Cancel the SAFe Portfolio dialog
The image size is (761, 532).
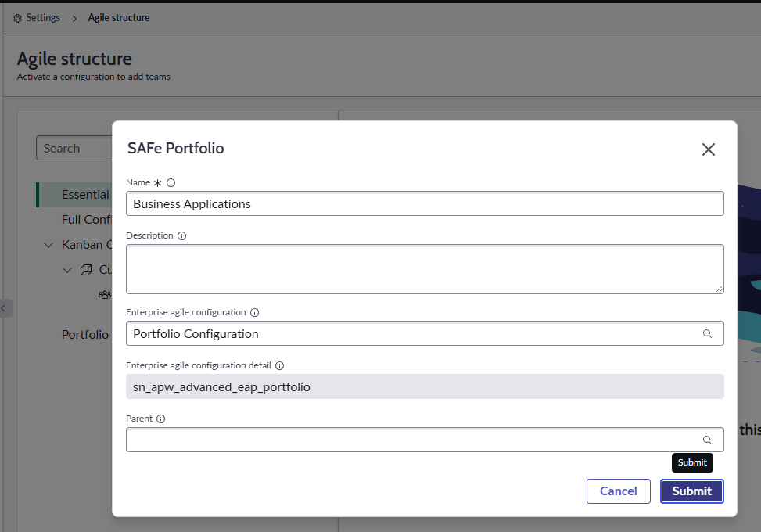pyautogui.click(x=619, y=491)
